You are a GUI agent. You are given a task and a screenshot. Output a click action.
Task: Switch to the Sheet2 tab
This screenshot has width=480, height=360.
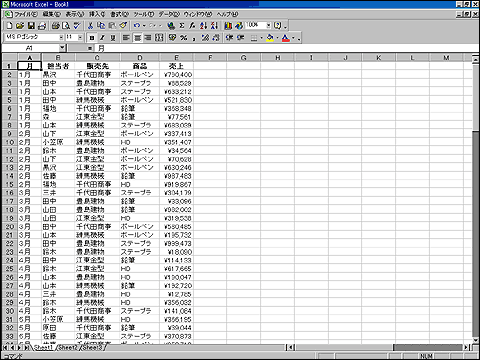click(x=68, y=347)
